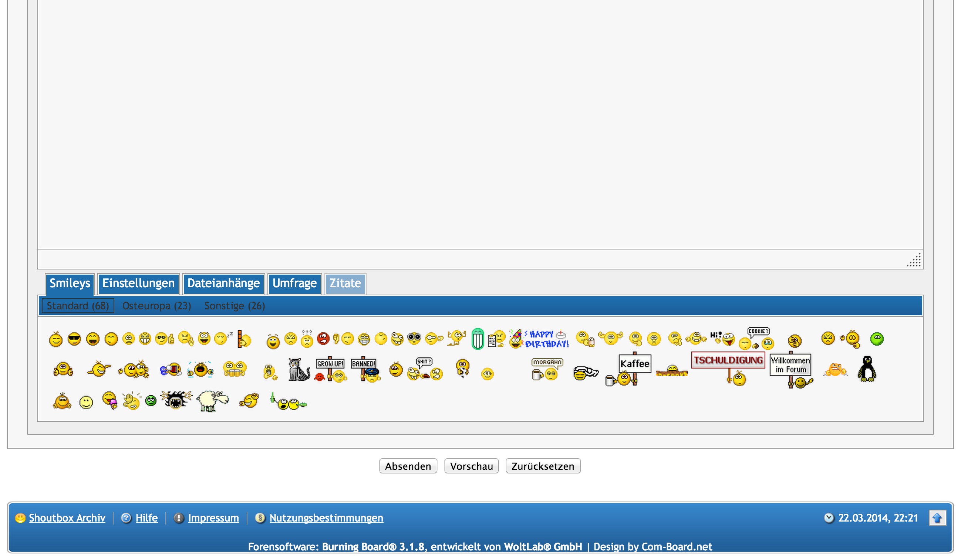Image resolution: width=971 pixels, height=560 pixels.
Task: Click the scroll-to-top arrow icon
Action: click(937, 518)
